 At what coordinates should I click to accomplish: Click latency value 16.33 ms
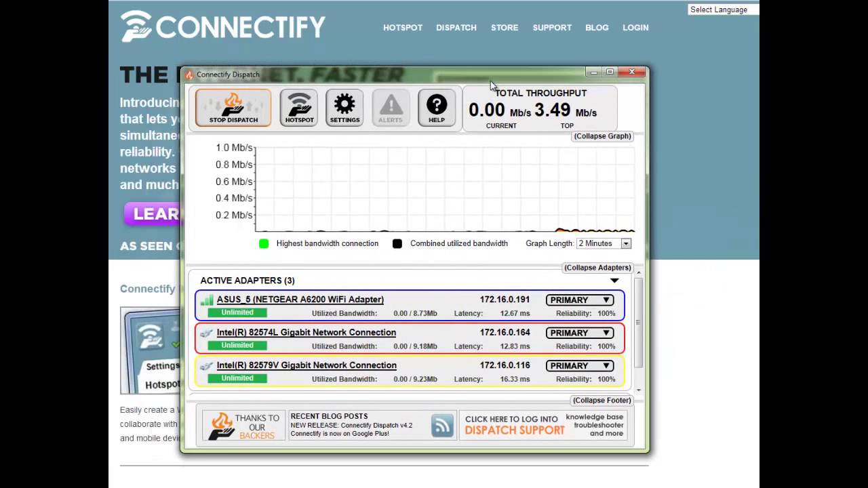pyautogui.click(x=515, y=380)
